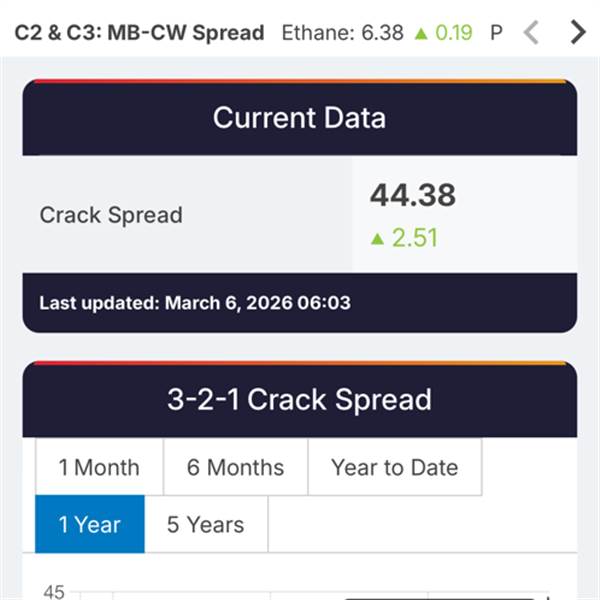Click the Ethane: 6.38 ticker item

[343, 32]
